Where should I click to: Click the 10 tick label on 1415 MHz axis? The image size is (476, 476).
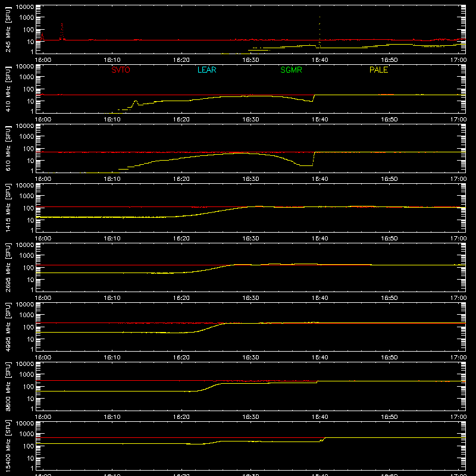30,220
